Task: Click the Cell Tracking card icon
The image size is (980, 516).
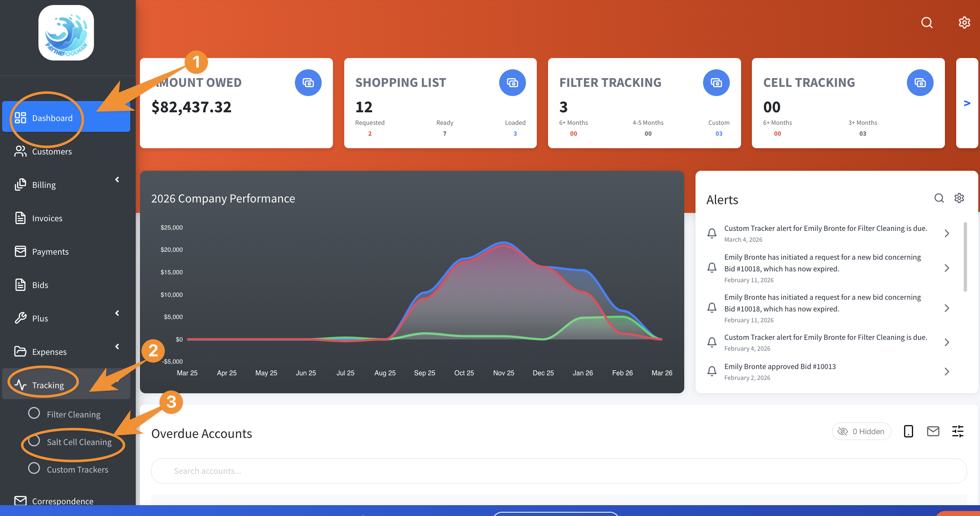Action: 920,83
